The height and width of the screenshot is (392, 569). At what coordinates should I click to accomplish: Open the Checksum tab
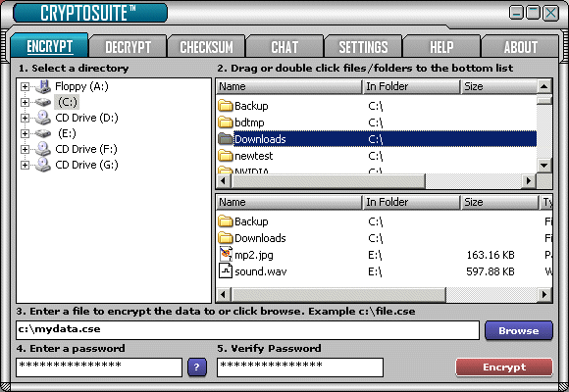pyautogui.click(x=206, y=47)
